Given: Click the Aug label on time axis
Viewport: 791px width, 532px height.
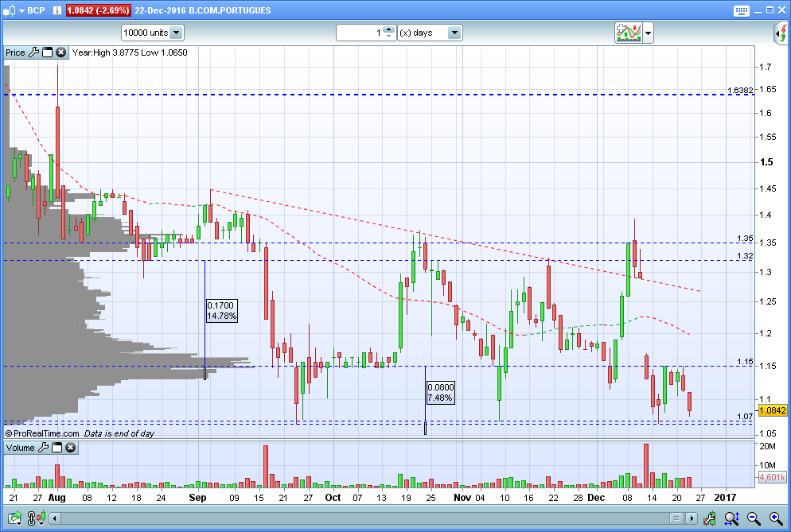Looking at the screenshot, I should coord(57,498).
